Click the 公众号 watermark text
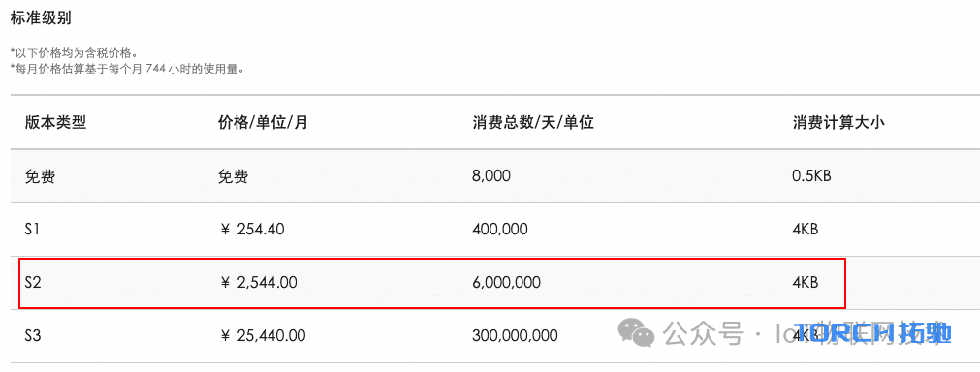 (704, 334)
